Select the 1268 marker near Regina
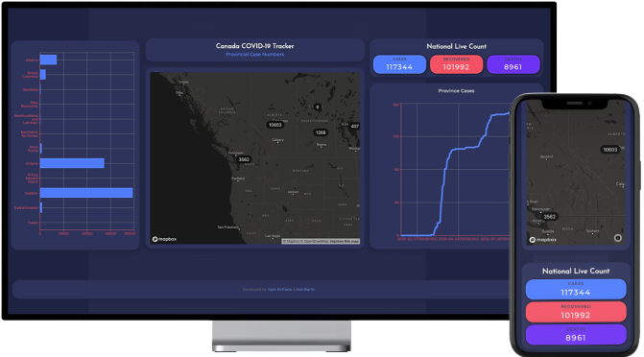The height and width of the screenshot is (357, 644). tap(321, 132)
